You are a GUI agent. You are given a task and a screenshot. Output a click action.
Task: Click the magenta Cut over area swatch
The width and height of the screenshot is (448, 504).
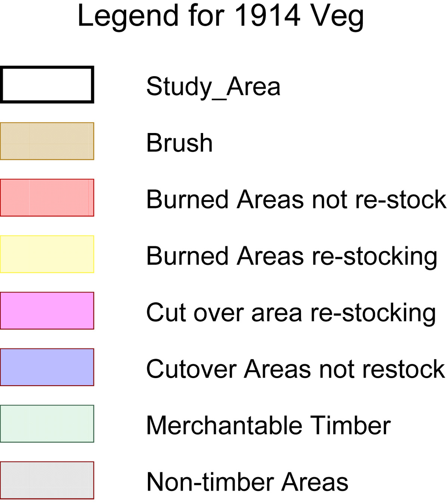point(47,311)
